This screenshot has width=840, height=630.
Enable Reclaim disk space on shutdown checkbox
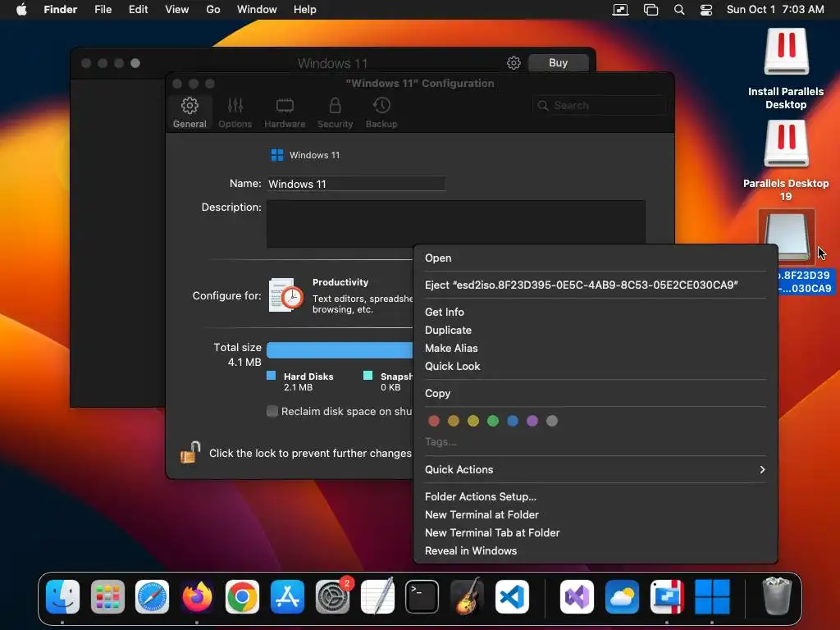click(x=272, y=411)
